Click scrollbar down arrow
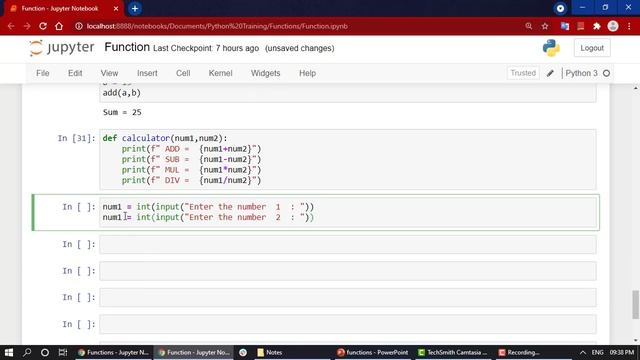Viewport: 640px width, 360px height. pos(636,340)
